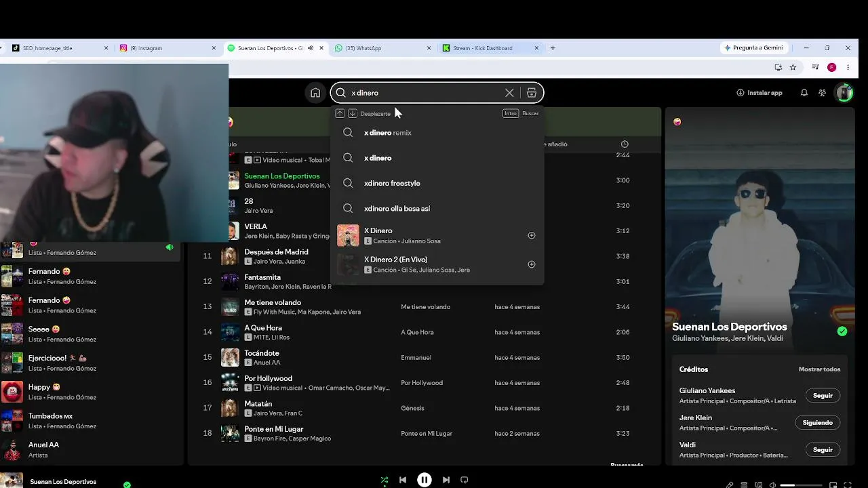
Task: Open 'Emmanuel' album link
Action: coord(416,357)
